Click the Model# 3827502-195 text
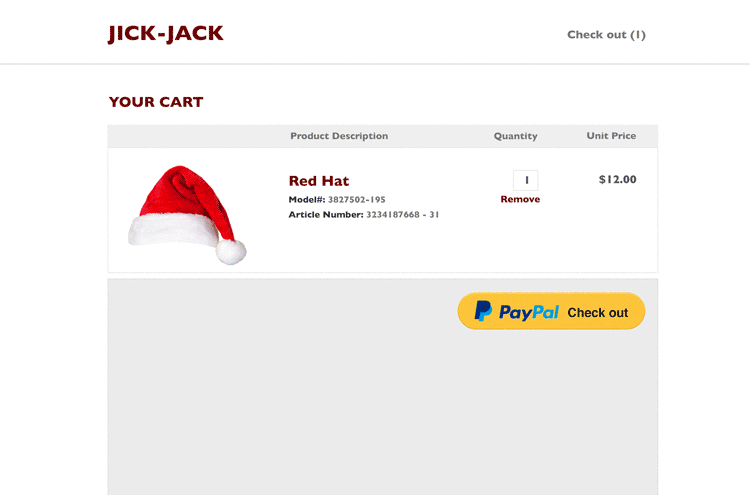Image resolution: width=750 pixels, height=495 pixels. pyautogui.click(x=337, y=199)
